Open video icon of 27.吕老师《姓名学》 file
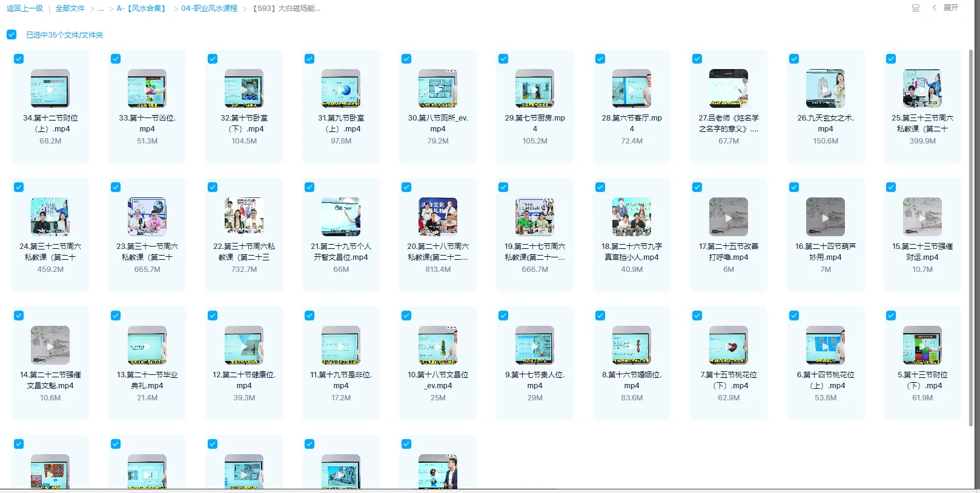Screen dimensions: 980x493 tap(729, 88)
